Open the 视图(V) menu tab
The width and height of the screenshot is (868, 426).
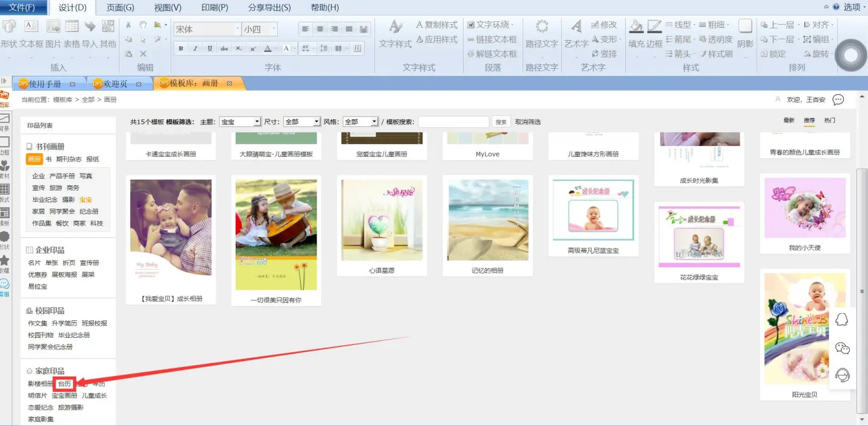pos(168,7)
